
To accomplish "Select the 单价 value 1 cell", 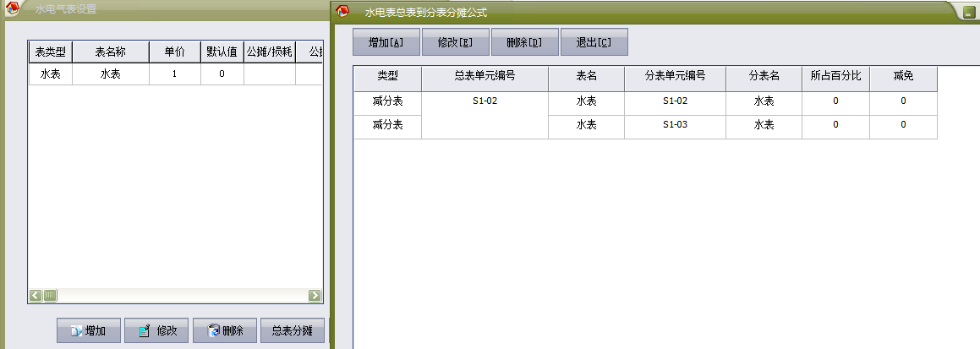I will 175,74.
